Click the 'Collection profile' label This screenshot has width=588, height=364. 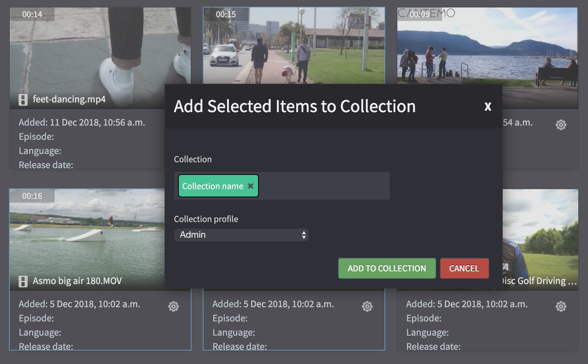click(206, 219)
